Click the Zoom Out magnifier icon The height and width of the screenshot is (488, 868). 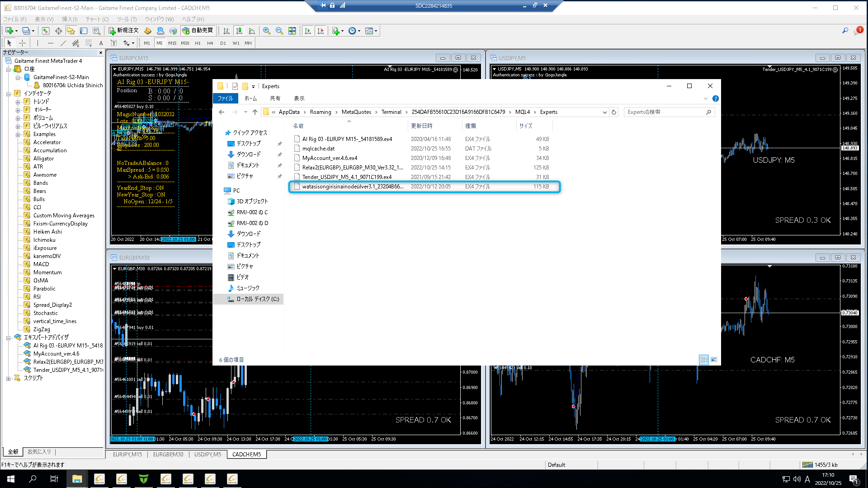click(279, 31)
